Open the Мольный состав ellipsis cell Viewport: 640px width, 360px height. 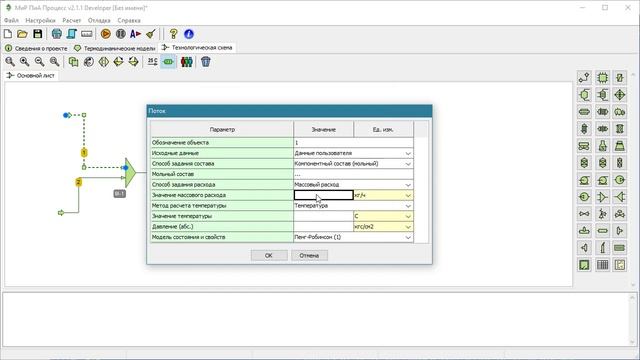click(x=353, y=174)
